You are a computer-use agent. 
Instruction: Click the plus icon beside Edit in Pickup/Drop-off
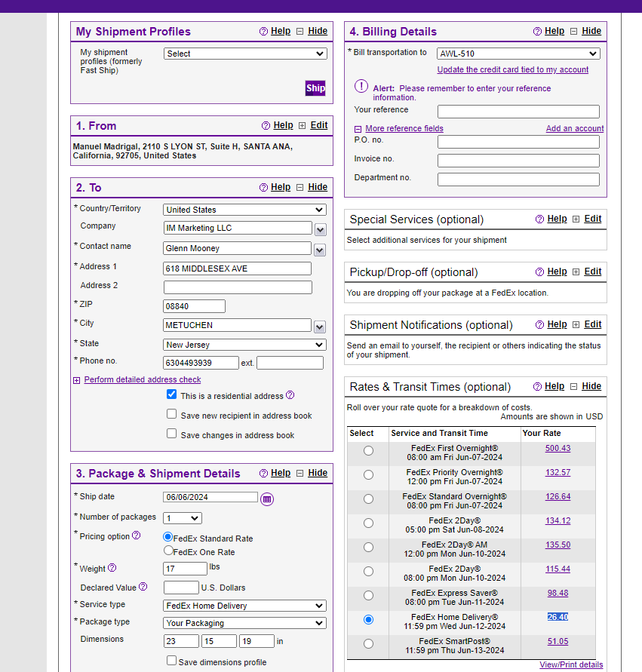(x=576, y=272)
